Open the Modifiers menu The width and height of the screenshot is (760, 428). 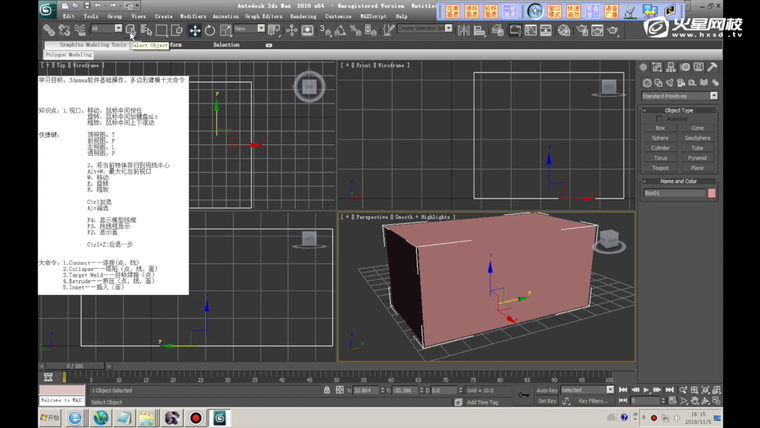pyautogui.click(x=193, y=17)
